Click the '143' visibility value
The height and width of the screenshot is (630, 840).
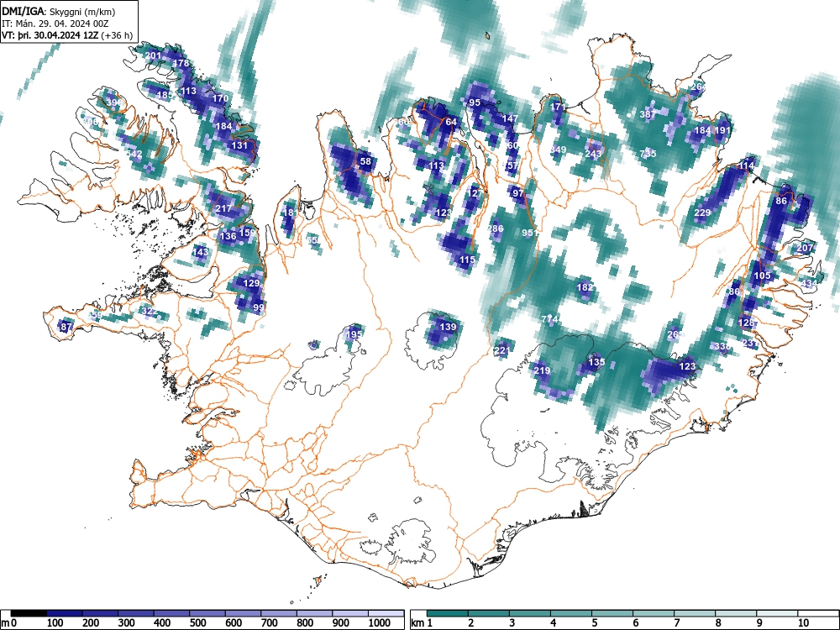pos(200,252)
